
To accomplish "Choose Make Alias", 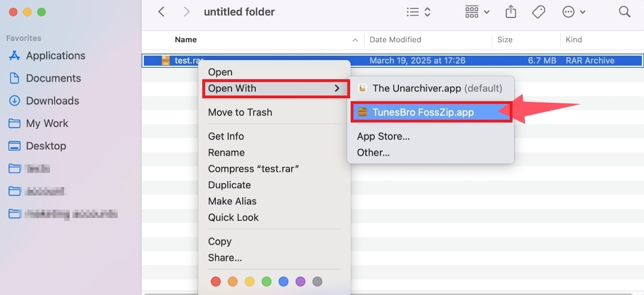I will 232,201.
